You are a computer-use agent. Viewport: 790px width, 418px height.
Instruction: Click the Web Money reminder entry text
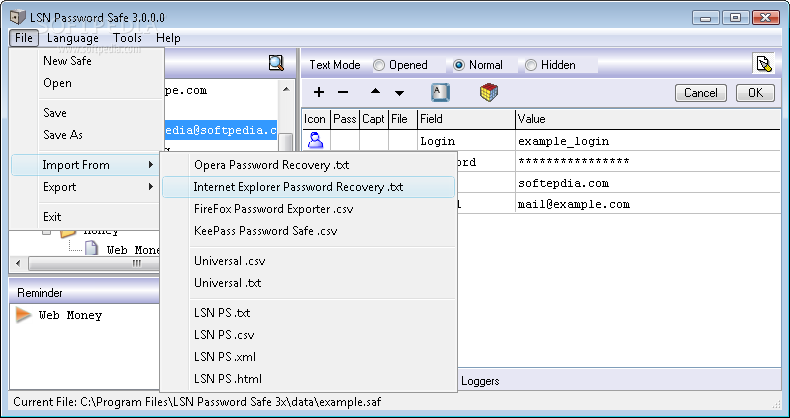(71, 315)
